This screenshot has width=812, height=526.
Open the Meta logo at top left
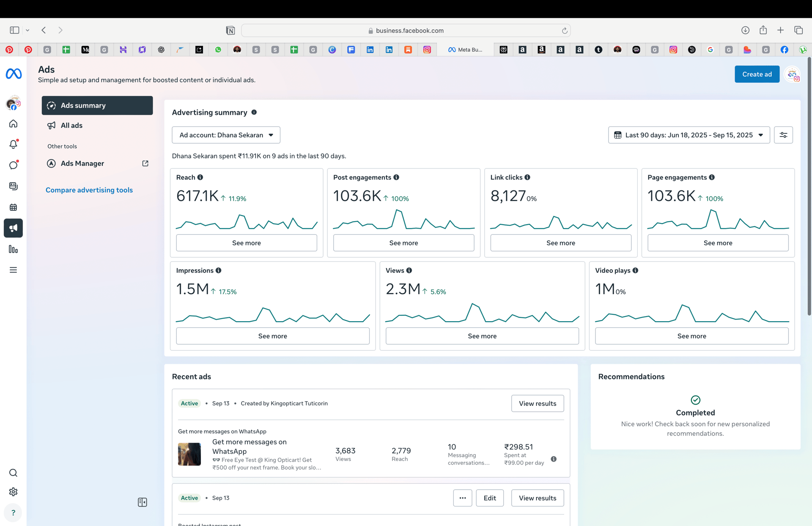[14, 74]
